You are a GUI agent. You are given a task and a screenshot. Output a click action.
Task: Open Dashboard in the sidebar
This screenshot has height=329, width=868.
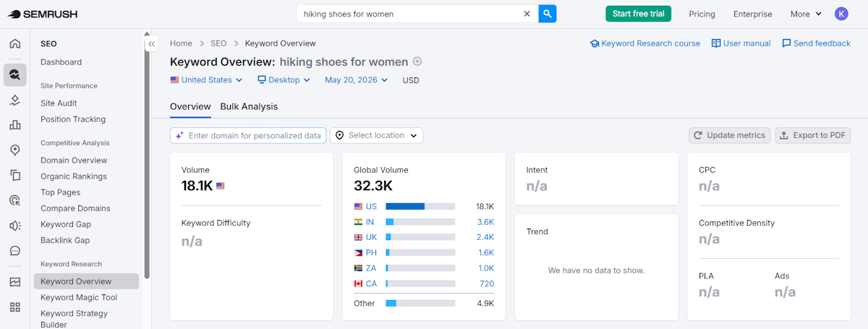tap(61, 62)
